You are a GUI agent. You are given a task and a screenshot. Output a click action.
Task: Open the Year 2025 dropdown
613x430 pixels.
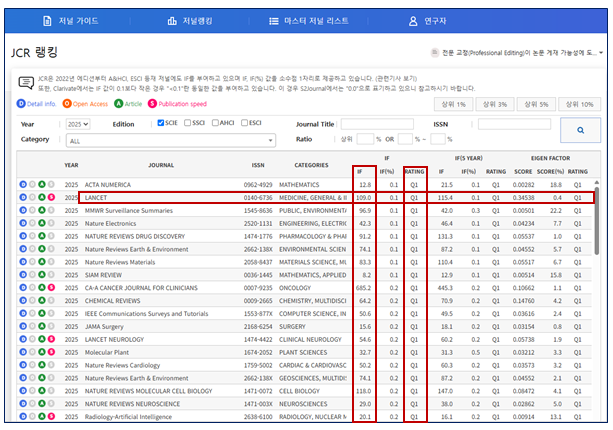click(78, 124)
